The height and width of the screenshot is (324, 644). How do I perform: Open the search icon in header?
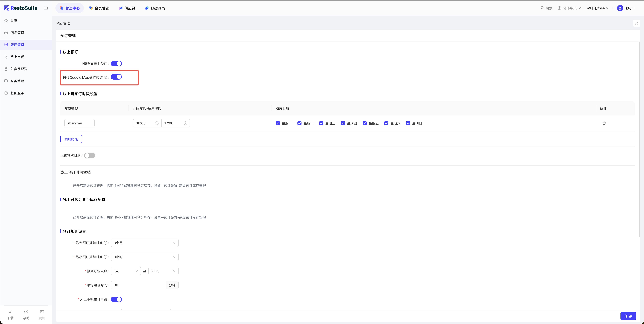[x=542, y=8]
